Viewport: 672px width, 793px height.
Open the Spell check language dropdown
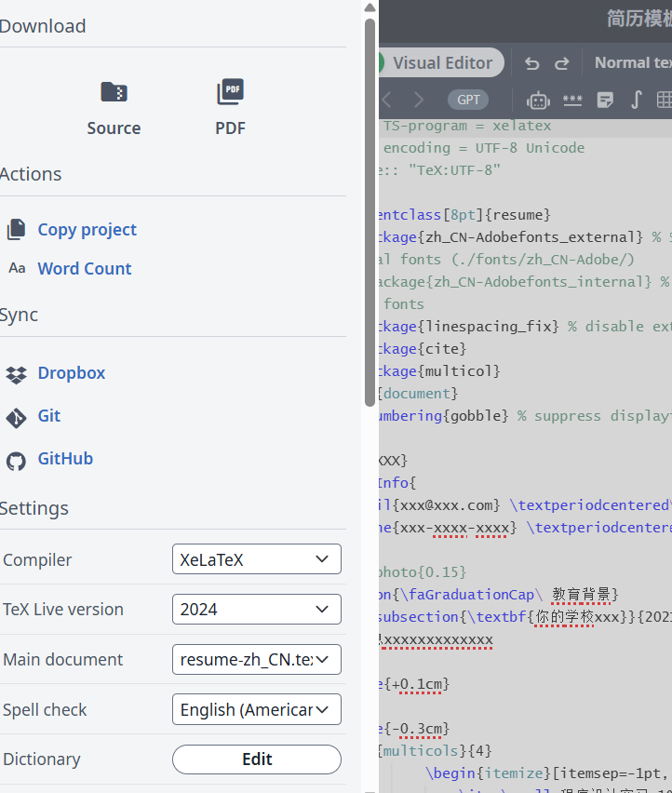pos(257,709)
